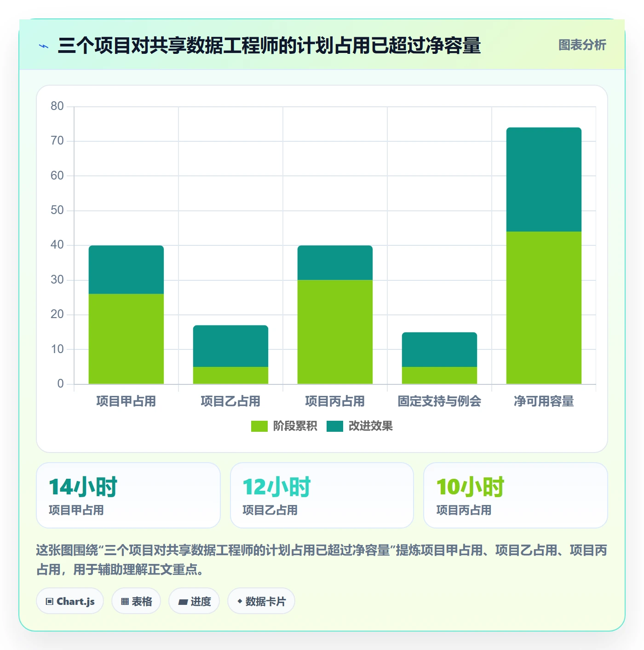Viewport: 644px width, 650px height.
Task: Click the y-axis tick label 60
Action: coord(57,176)
